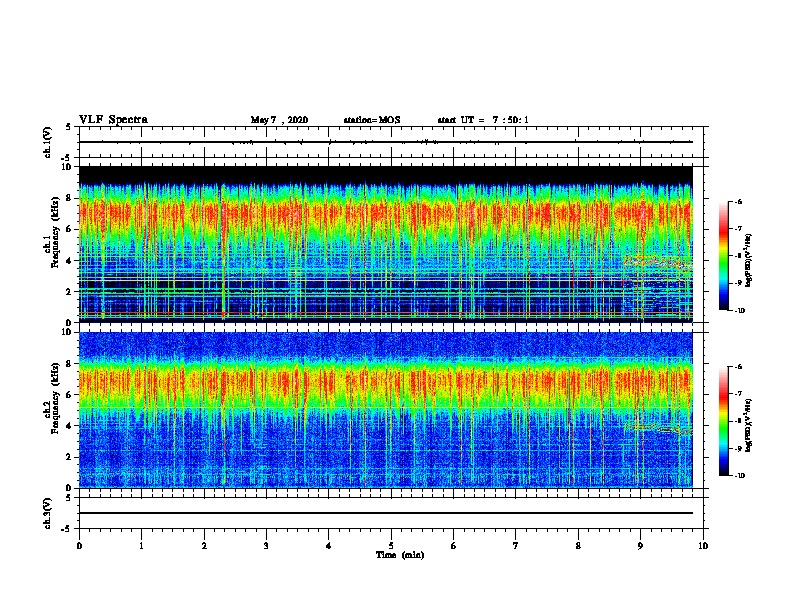Click the "4" kHz tick of ch.1 spectrogram
The image size is (792, 612).
pos(70,261)
